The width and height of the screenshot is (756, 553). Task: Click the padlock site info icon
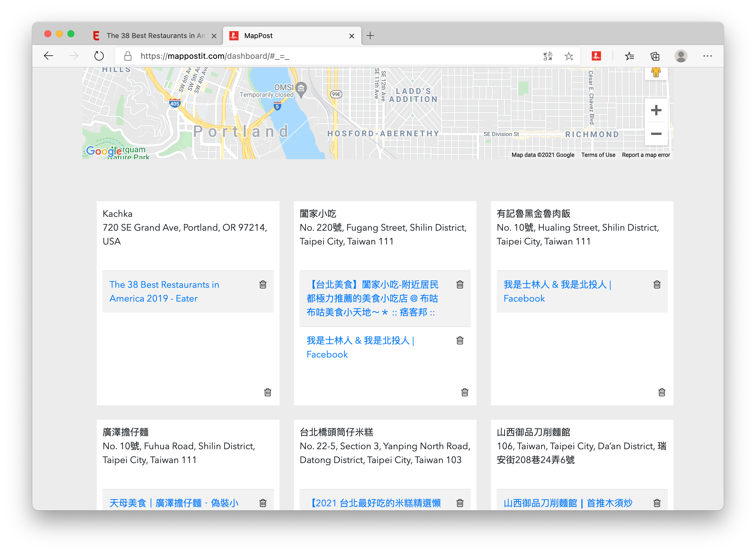coord(128,56)
